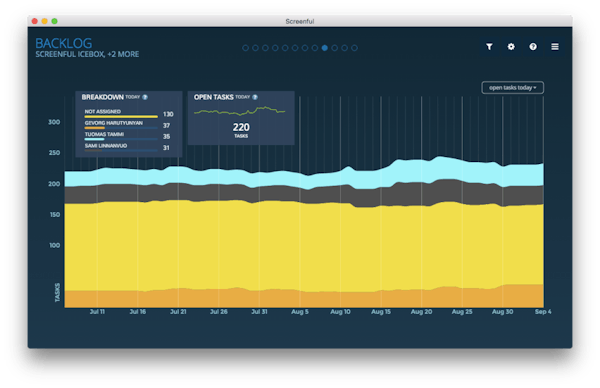Click the 'Jul 26' date axis label
The width and height of the screenshot is (600, 388).
219,312
